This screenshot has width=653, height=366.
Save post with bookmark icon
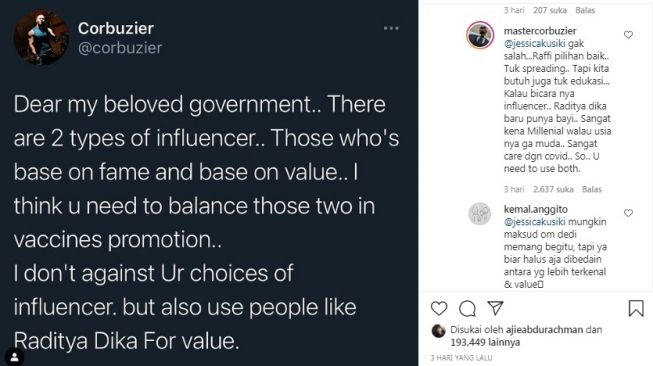coord(636,308)
